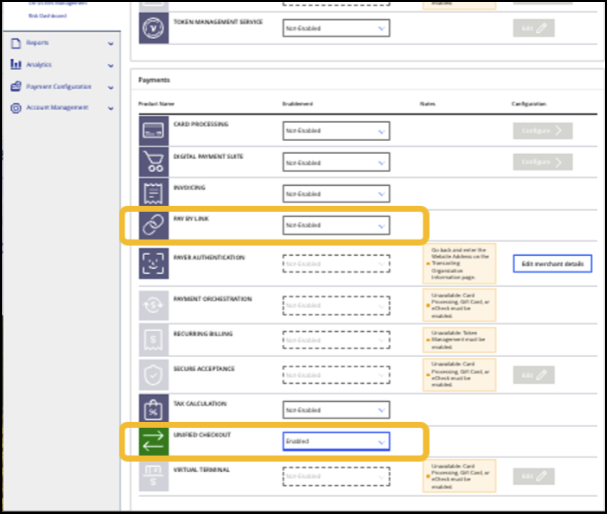Open the Pay By Link enablement dropdown
Viewport: 607px width, 514px height.
(x=336, y=226)
